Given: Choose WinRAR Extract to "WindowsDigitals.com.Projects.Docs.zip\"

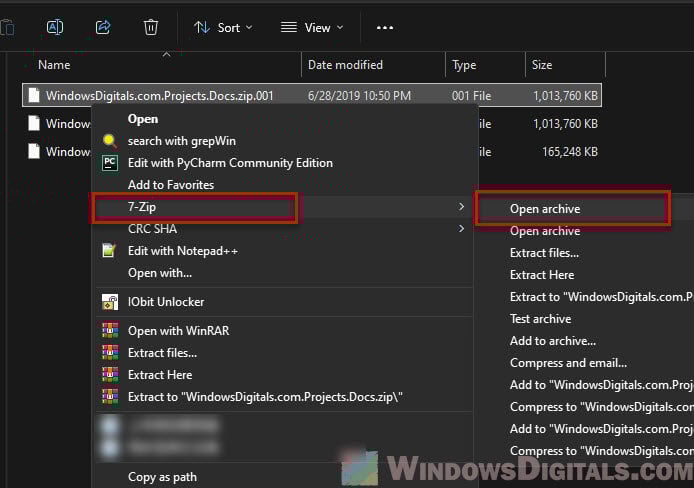Looking at the screenshot, I should click(265, 397).
